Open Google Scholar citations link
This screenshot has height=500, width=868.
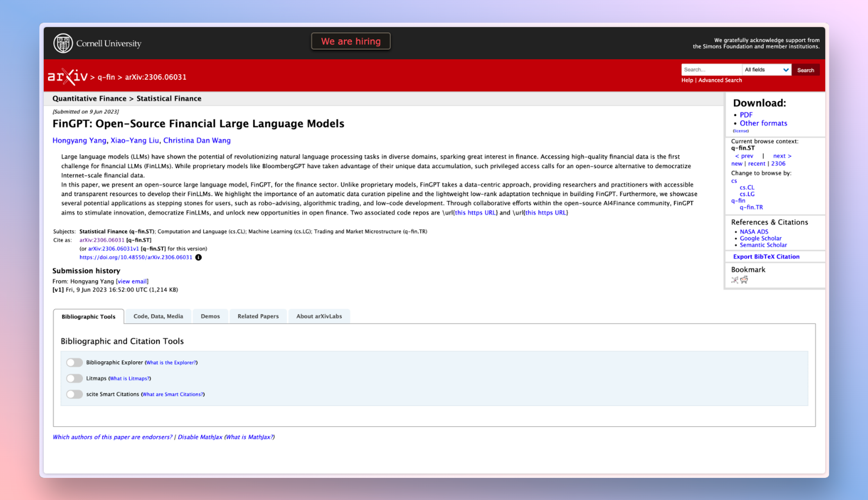coord(760,238)
